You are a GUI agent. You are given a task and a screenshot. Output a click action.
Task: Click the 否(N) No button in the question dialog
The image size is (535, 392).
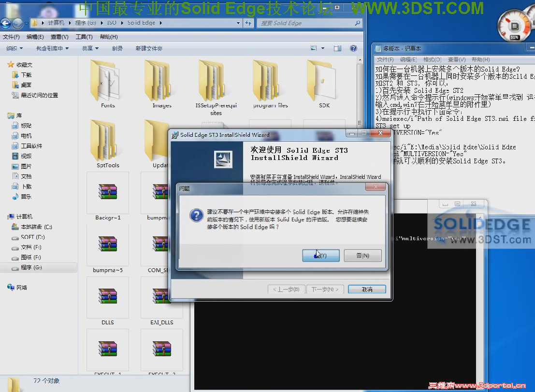362,256
